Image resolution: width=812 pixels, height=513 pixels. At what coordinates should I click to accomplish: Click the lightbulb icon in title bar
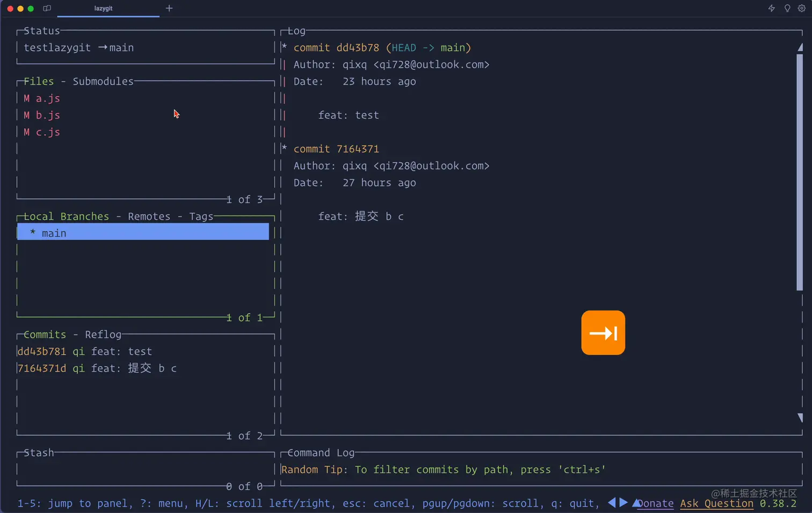click(x=787, y=8)
